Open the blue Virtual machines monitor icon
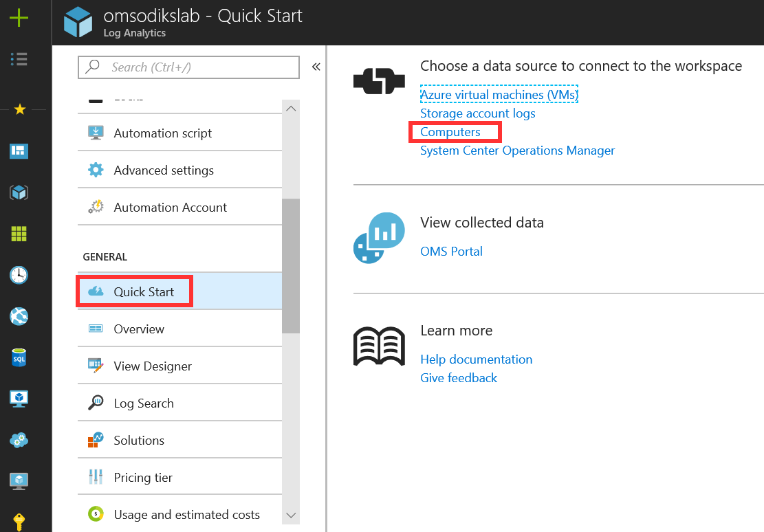 pos(19,399)
